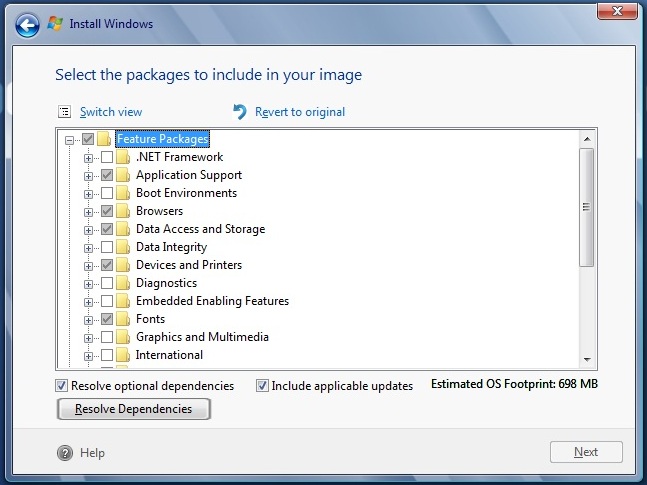Click the Switch view list icon
The width and height of the screenshot is (647, 485).
(65, 111)
